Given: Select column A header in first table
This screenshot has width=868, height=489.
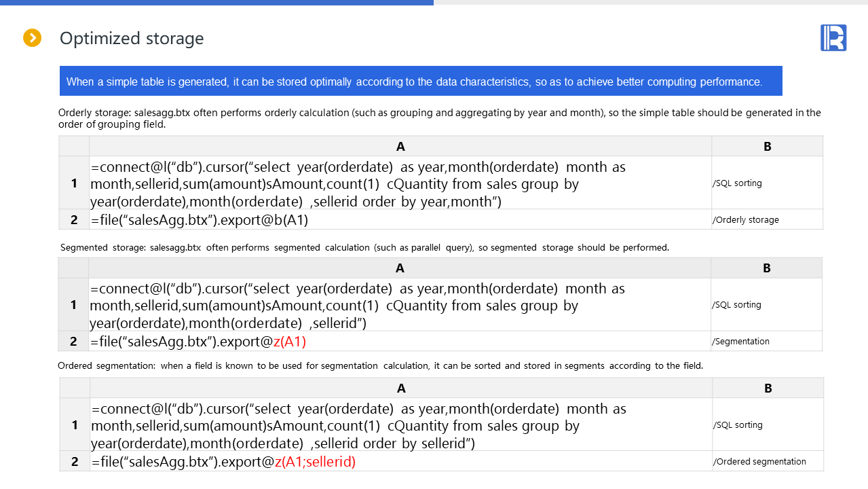Looking at the screenshot, I should (400, 146).
